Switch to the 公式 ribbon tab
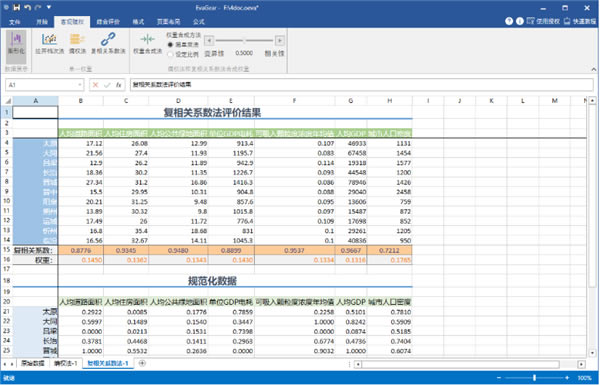The width and height of the screenshot is (600, 385). 199,22
